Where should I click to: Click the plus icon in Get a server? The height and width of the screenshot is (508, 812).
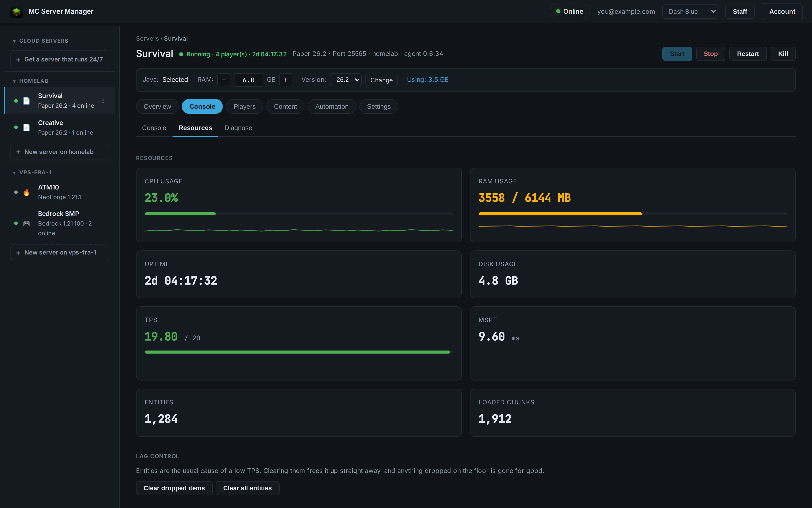pos(18,59)
